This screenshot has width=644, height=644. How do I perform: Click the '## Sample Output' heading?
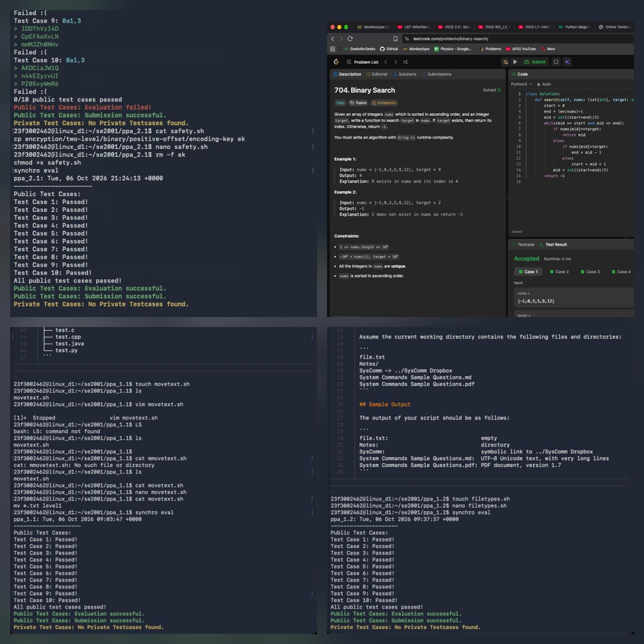(x=385, y=404)
